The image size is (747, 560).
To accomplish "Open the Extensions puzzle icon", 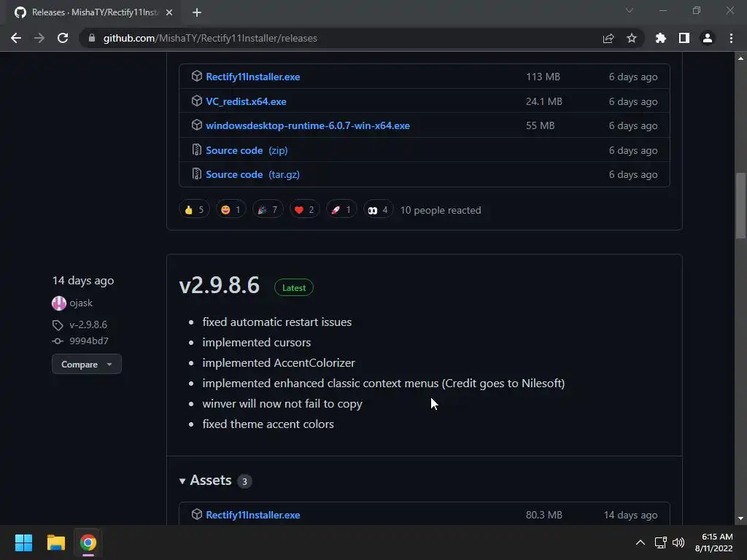I will click(661, 38).
